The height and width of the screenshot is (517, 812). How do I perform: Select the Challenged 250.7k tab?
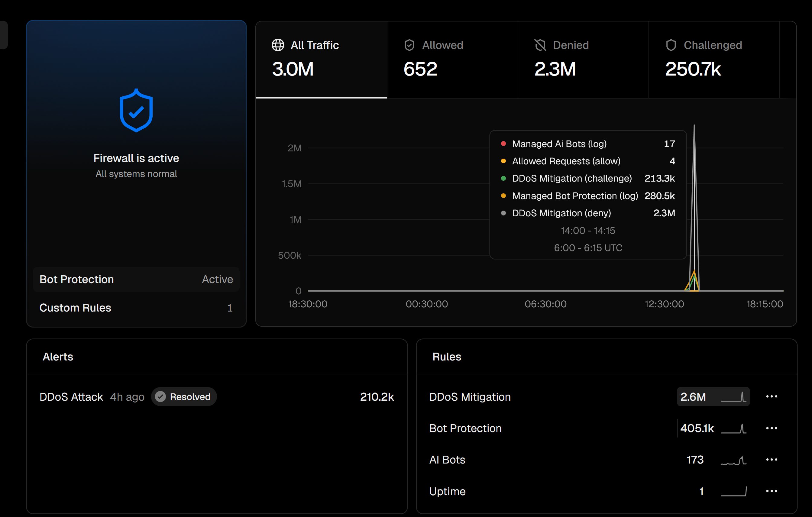point(714,60)
